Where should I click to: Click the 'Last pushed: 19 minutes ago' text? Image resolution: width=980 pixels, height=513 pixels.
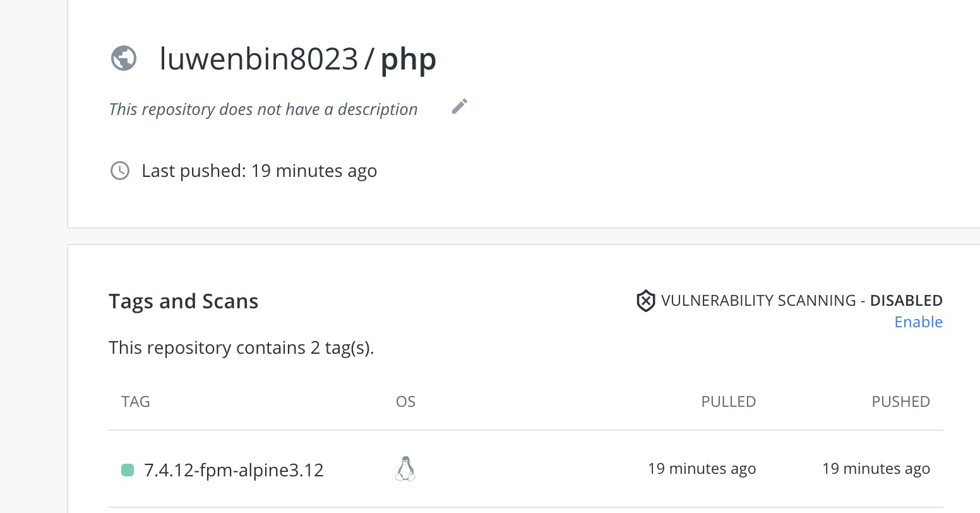259,171
